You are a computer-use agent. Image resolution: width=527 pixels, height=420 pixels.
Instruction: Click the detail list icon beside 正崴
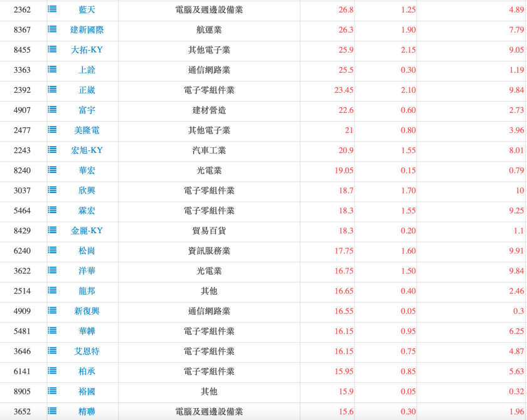[53, 90]
